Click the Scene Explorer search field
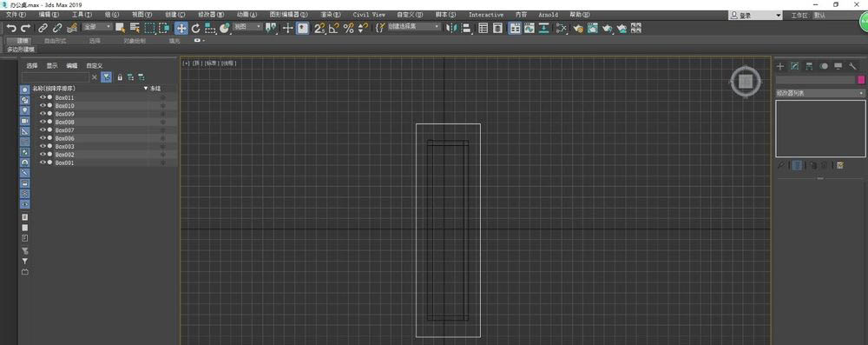The height and width of the screenshot is (345, 868). pos(55,77)
